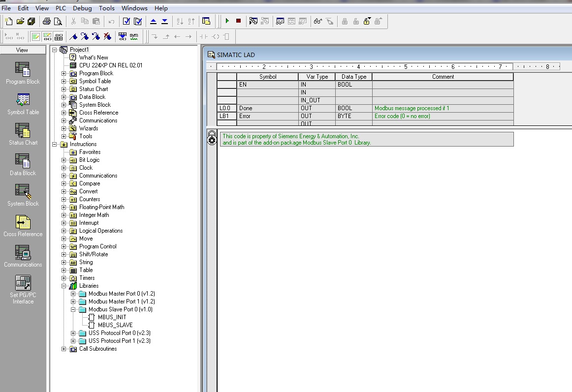
Task: Toggle POU comments display
Action: (x=36, y=36)
